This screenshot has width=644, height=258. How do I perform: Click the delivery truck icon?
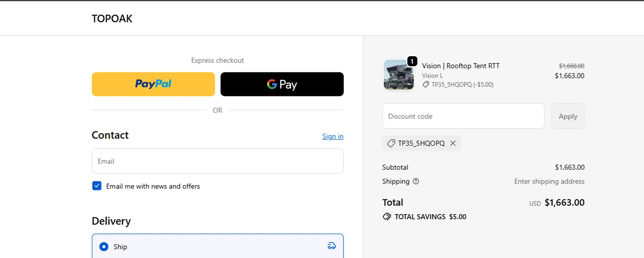point(331,246)
